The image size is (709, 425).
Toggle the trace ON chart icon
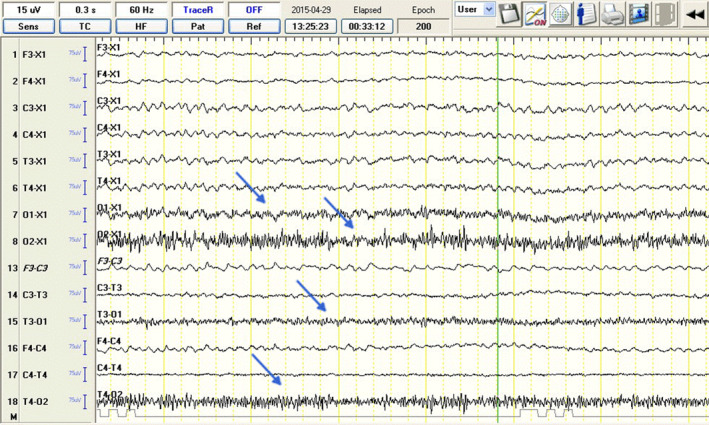tap(535, 14)
